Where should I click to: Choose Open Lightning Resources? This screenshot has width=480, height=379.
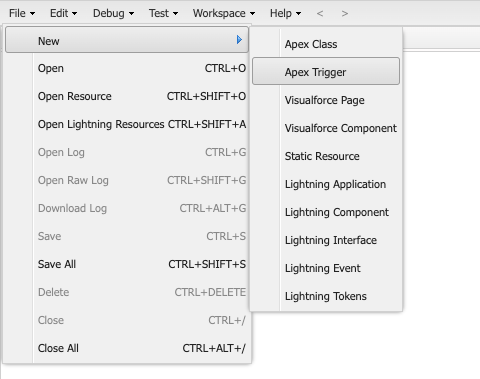[127, 124]
